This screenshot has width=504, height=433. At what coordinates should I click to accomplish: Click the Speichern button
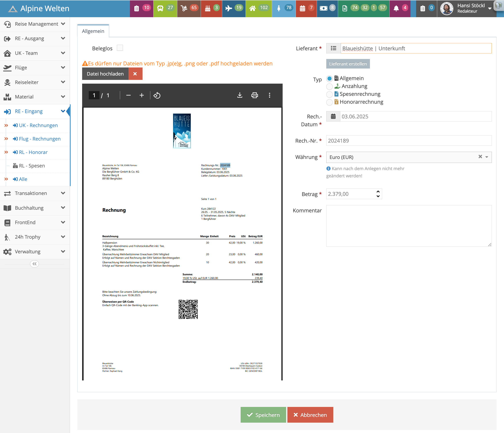(263, 415)
